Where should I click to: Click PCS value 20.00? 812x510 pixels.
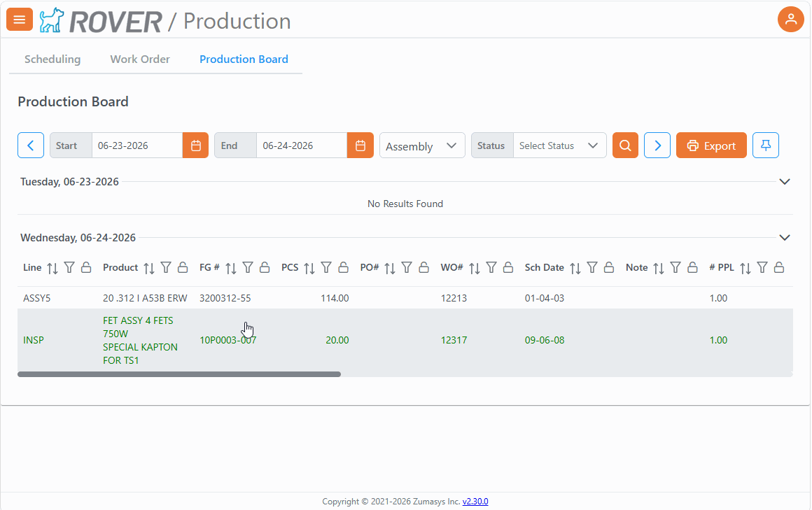click(337, 340)
